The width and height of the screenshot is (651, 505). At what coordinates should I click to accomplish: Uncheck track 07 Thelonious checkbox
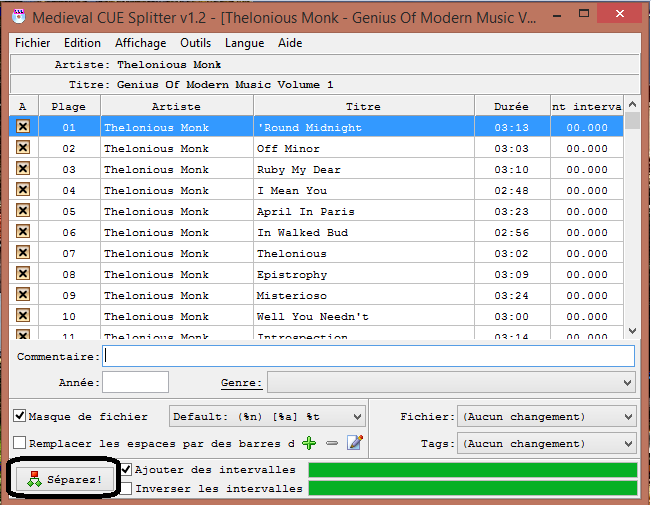point(23,252)
